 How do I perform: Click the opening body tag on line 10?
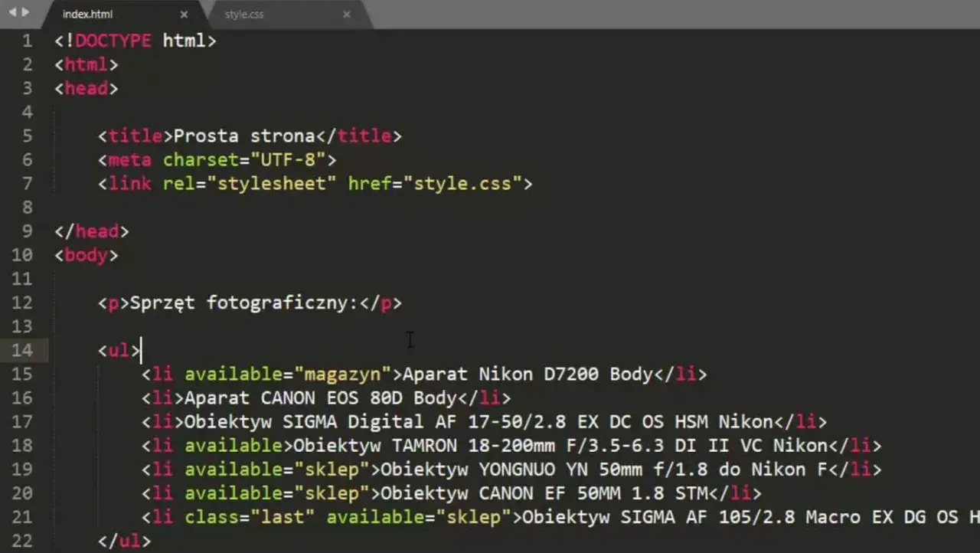pyautogui.click(x=87, y=255)
